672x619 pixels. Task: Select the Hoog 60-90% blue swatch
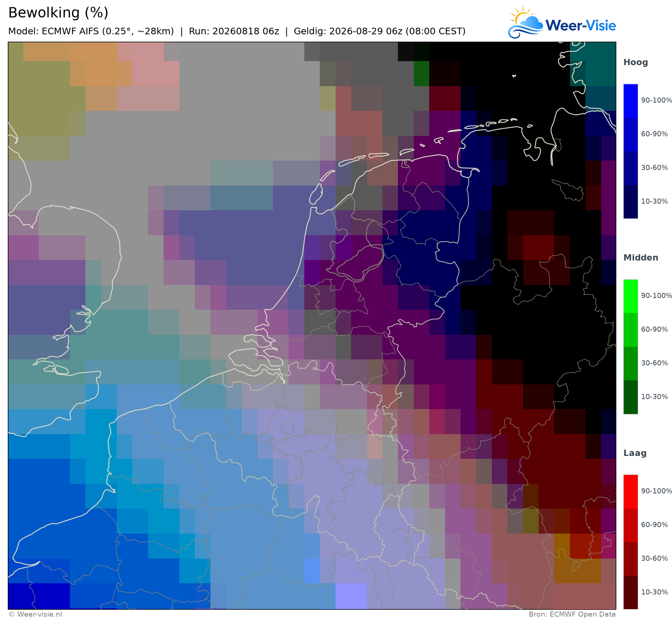630,134
